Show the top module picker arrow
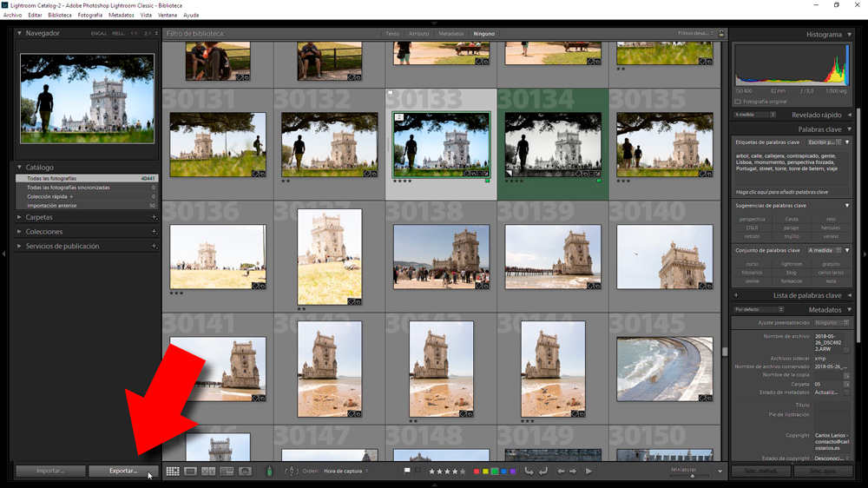The height and width of the screenshot is (488, 868). [x=434, y=23]
